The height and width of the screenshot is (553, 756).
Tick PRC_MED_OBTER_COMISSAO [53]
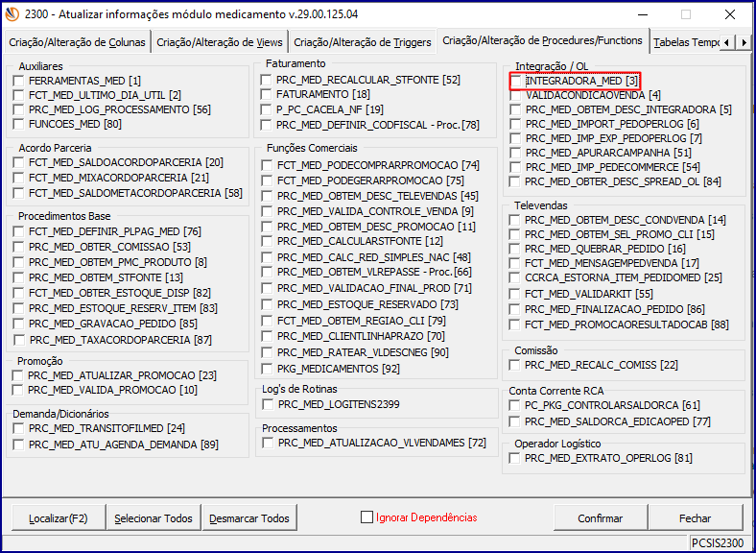point(19,247)
